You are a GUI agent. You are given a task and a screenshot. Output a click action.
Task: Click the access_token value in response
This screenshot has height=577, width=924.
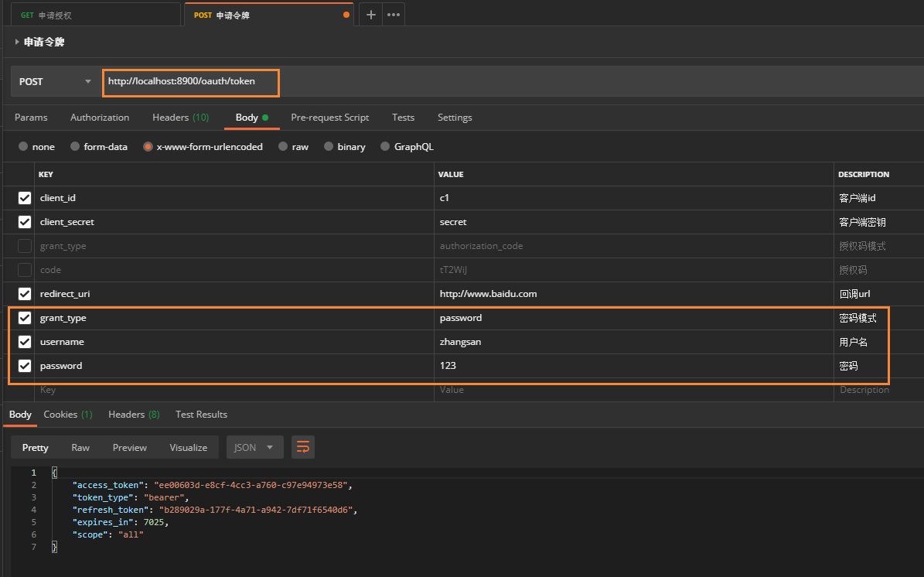point(251,485)
